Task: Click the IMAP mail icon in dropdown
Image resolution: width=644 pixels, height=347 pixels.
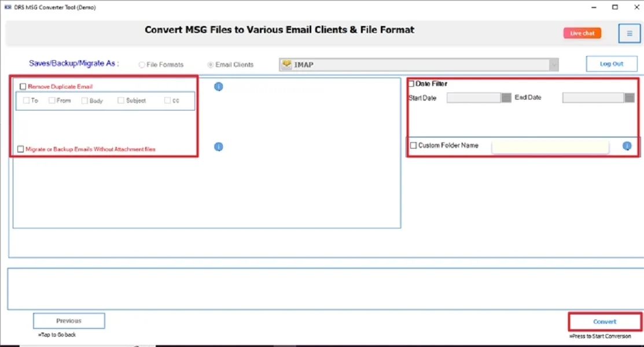Action: [286, 65]
